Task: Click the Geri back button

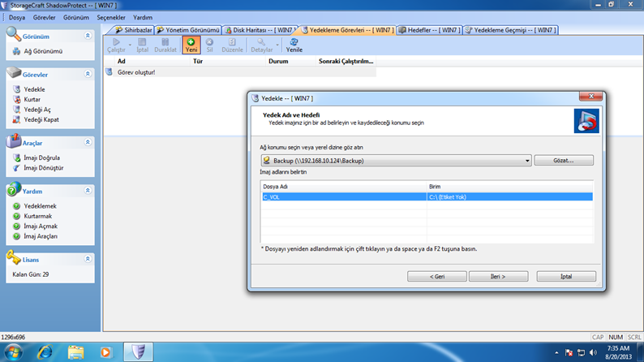Action: pyautogui.click(x=436, y=277)
